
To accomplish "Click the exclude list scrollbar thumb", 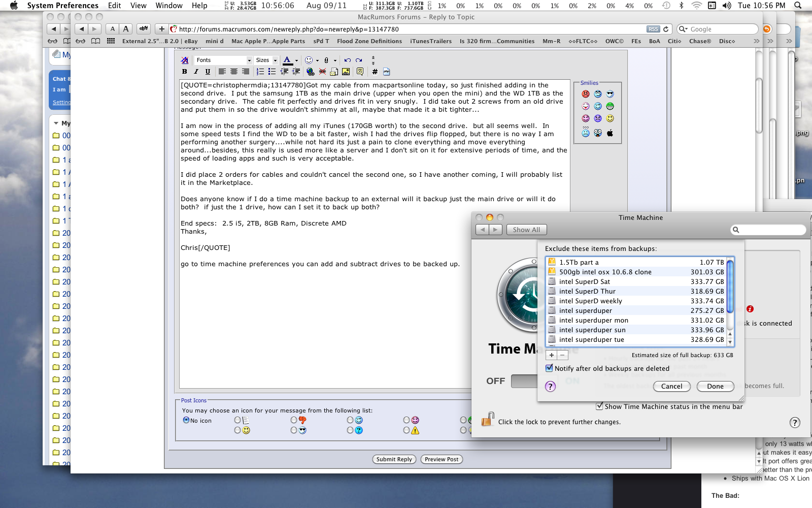I will pyautogui.click(x=730, y=287).
